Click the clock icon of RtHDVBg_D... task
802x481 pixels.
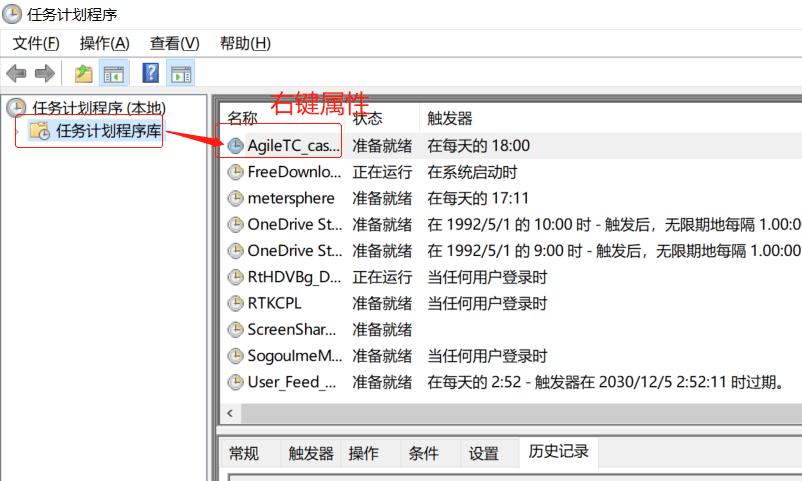(235, 277)
